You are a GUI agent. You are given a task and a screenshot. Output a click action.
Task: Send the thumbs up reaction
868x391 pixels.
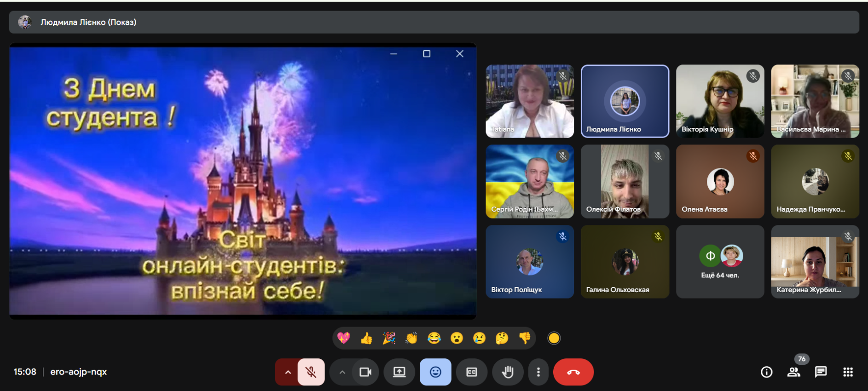[366, 338]
